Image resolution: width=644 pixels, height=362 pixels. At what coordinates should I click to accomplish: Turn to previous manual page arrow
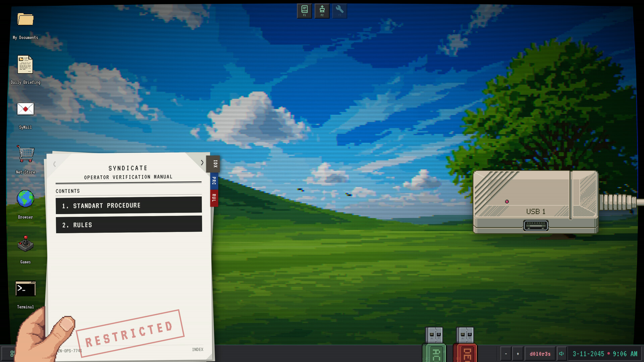[54, 164]
